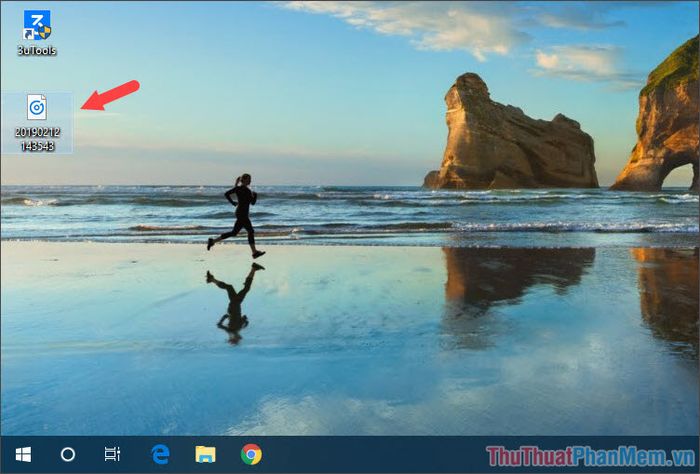Select the 20190212 143543 file icon
This screenshot has width=700, height=474.
pyautogui.click(x=37, y=107)
